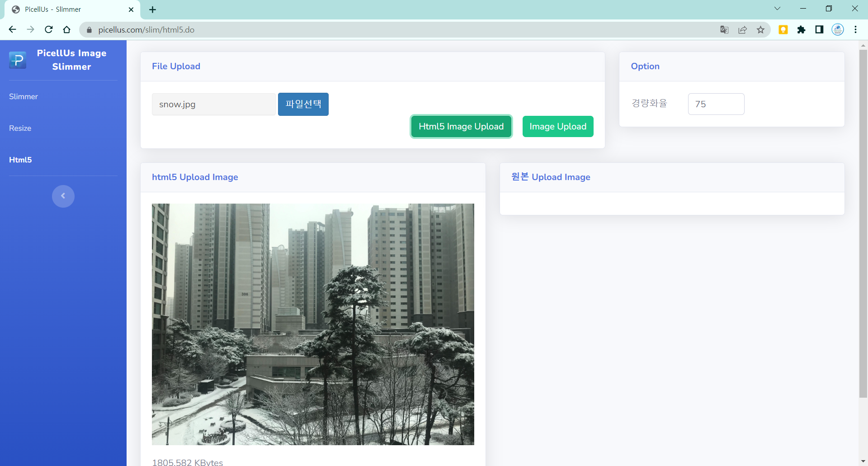Close the PicellUs - Slimmer tab
868x466 pixels.
coord(131,10)
